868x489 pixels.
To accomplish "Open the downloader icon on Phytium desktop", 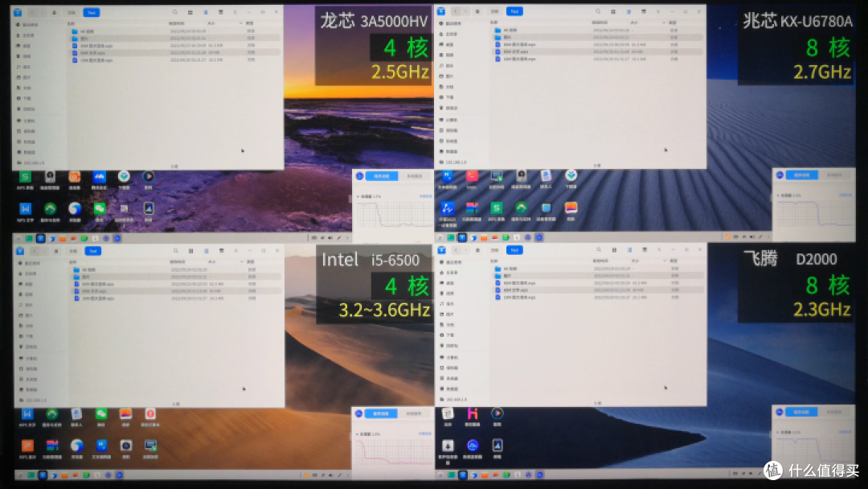I will pos(448,446).
